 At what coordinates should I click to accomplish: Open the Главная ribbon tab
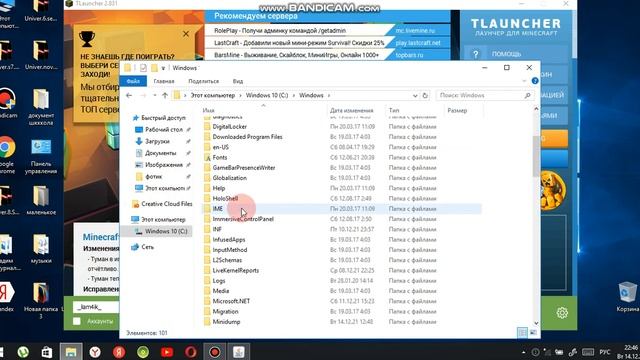pyautogui.click(x=164, y=81)
